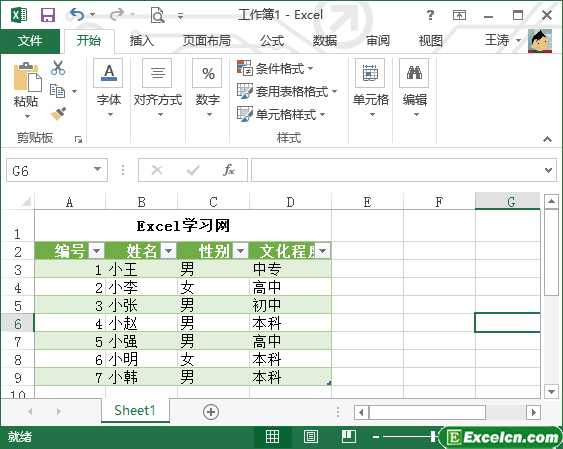Collapse the ribbon with chevron arrow
The image size is (563, 449).
[x=547, y=139]
